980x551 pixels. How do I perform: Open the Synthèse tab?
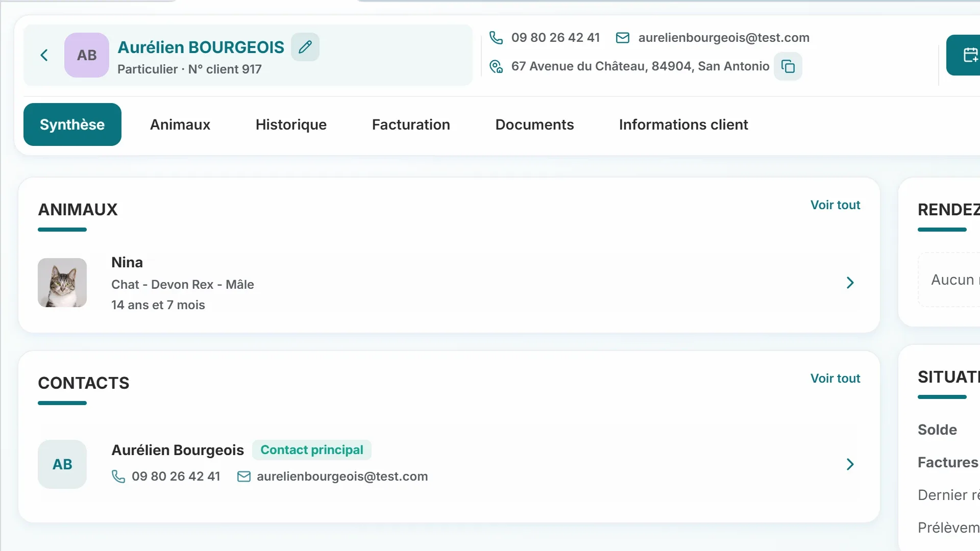[72, 124]
